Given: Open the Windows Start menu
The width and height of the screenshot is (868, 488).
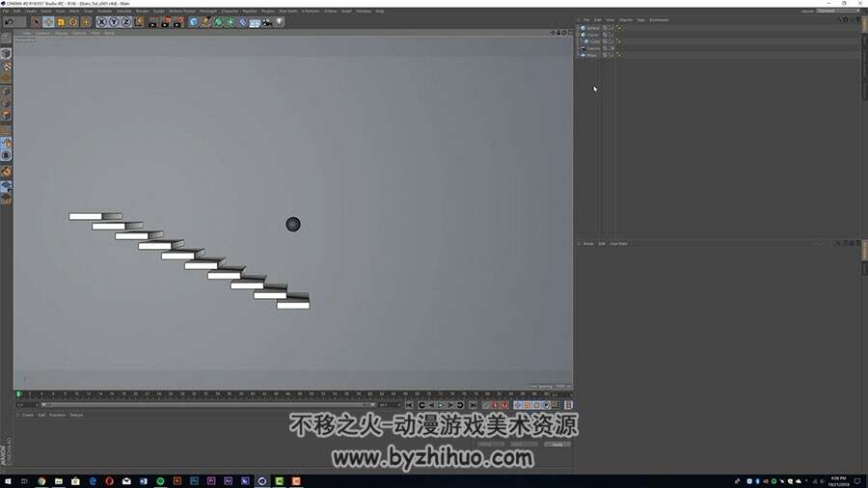Looking at the screenshot, I should [x=8, y=481].
